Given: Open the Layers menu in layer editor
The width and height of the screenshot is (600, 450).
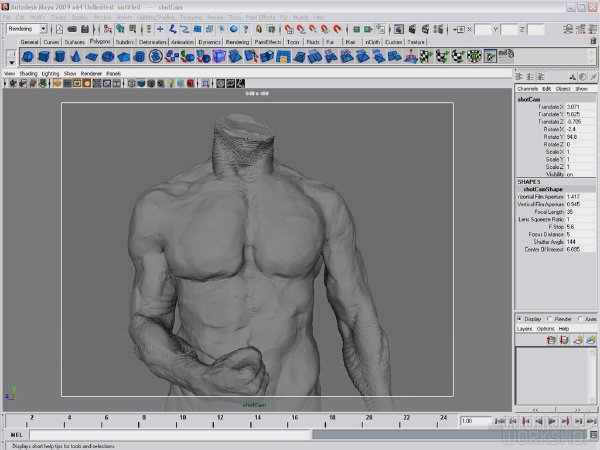Looking at the screenshot, I should coord(524,329).
